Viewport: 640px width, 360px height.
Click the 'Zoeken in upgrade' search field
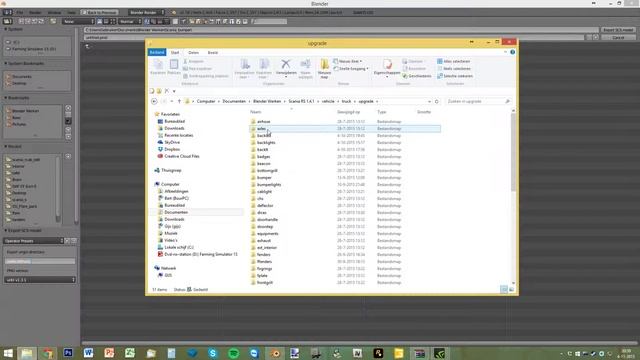point(478,101)
